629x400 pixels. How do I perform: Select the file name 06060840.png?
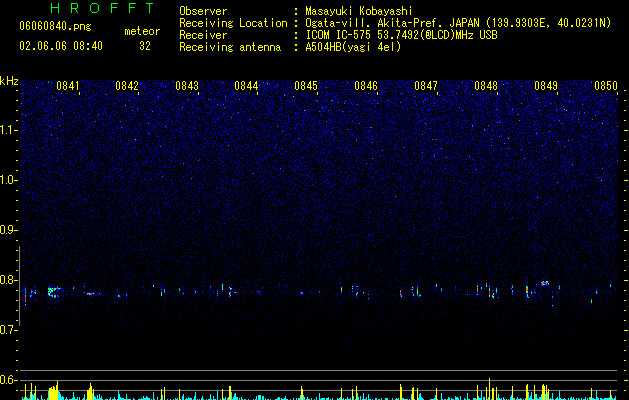point(55,26)
